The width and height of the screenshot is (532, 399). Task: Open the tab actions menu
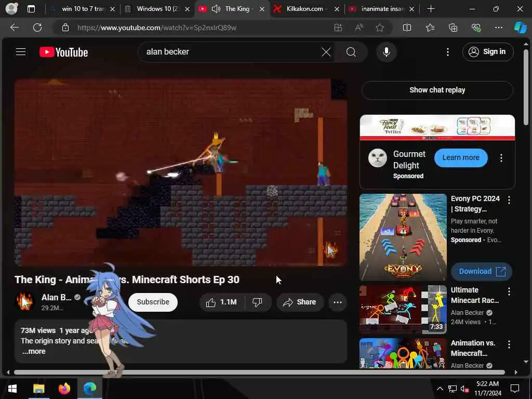click(x=31, y=9)
